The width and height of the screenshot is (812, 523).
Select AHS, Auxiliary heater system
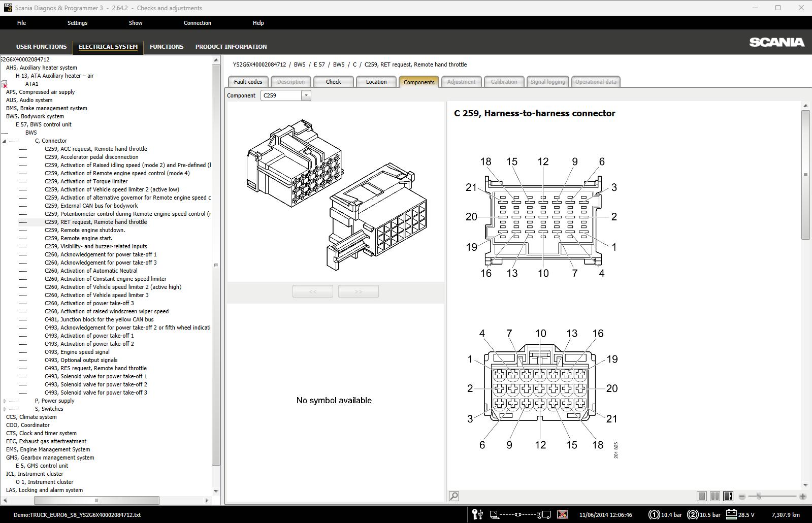click(42, 68)
